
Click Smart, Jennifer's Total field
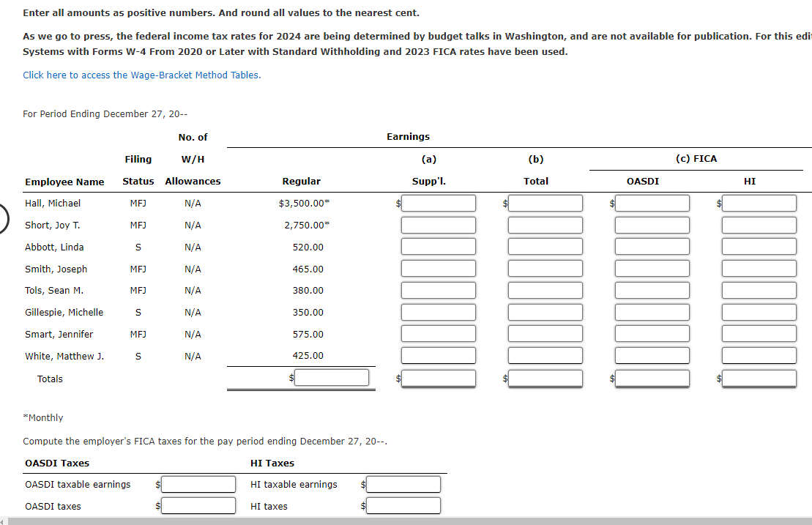click(x=545, y=333)
